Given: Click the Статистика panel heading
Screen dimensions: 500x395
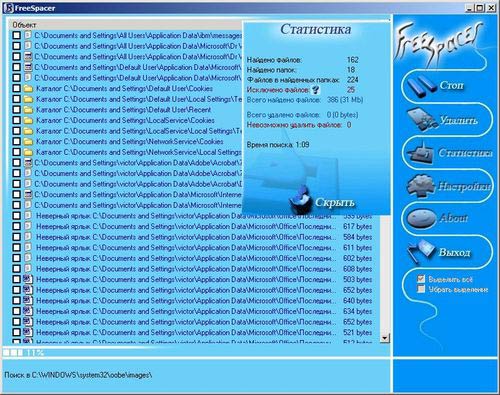Looking at the screenshot, I should (315, 29).
